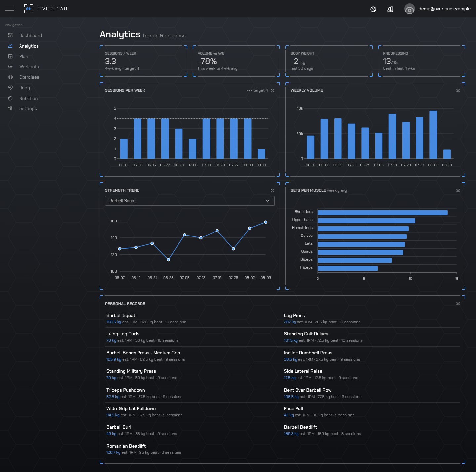476x472 pixels.
Task: Click the Plan calendar icon
Action: 10,56
